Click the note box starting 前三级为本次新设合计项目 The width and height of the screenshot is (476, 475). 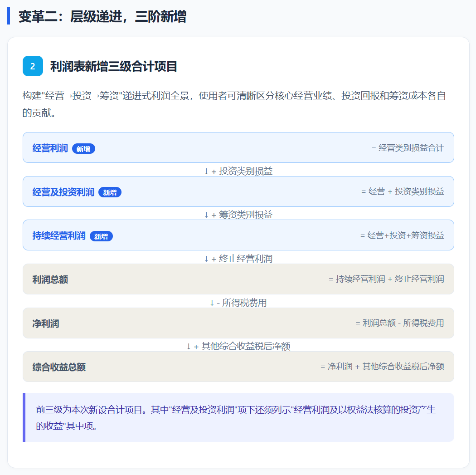(x=238, y=417)
